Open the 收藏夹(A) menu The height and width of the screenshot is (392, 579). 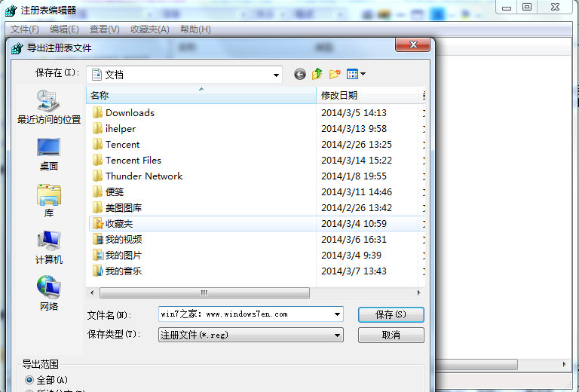click(149, 29)
